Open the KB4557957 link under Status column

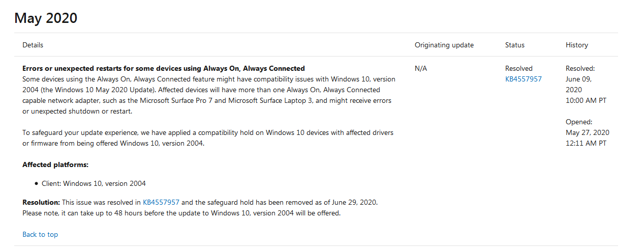coord(523,79)
